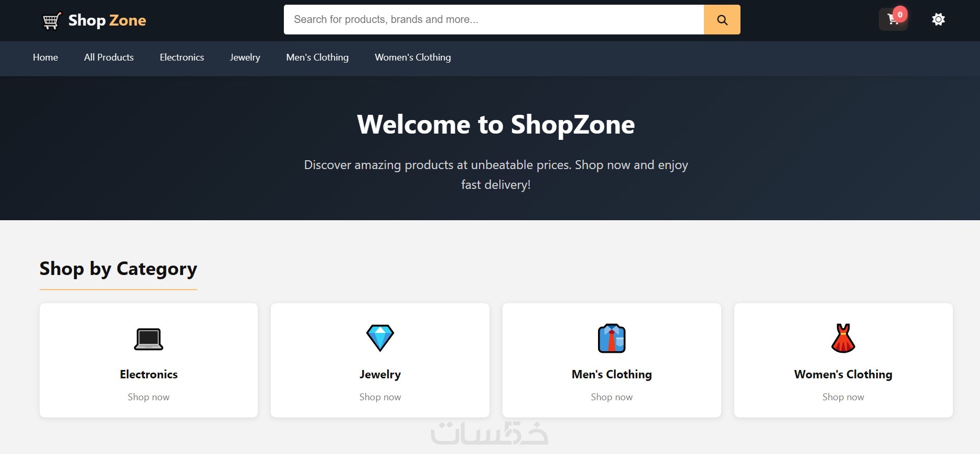
Task: Click Shop now under Jewelry
Action: pyautogui.click(x=380, y=397)
